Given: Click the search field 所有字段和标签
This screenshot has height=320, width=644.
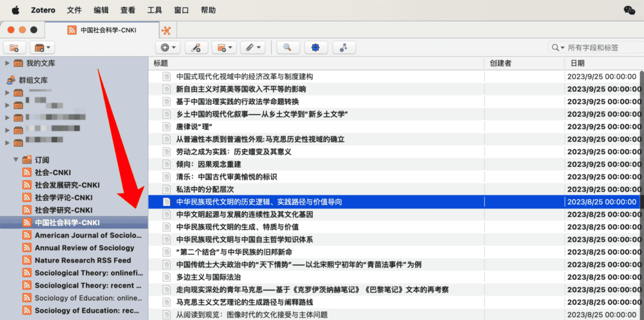Looking at the screenshot, I should (600, 48).
